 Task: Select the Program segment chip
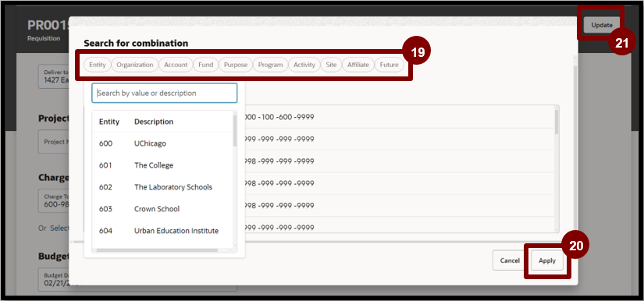[270, 65]
